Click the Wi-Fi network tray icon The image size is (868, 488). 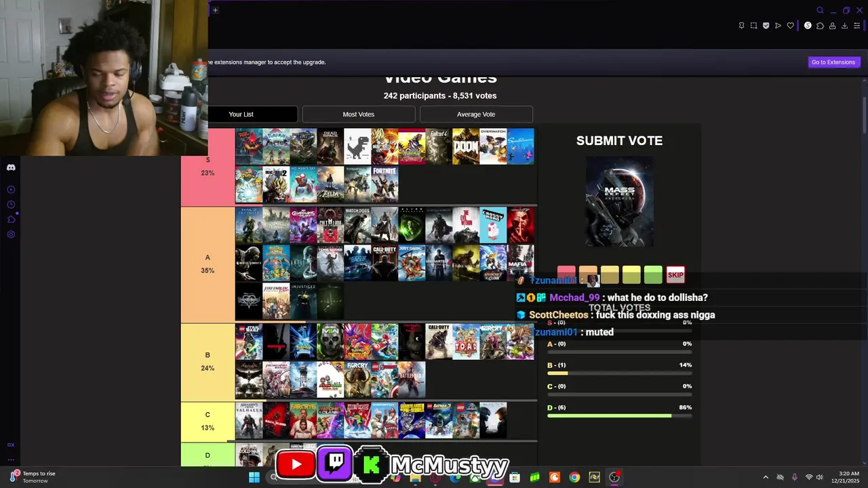pos(808,477)
